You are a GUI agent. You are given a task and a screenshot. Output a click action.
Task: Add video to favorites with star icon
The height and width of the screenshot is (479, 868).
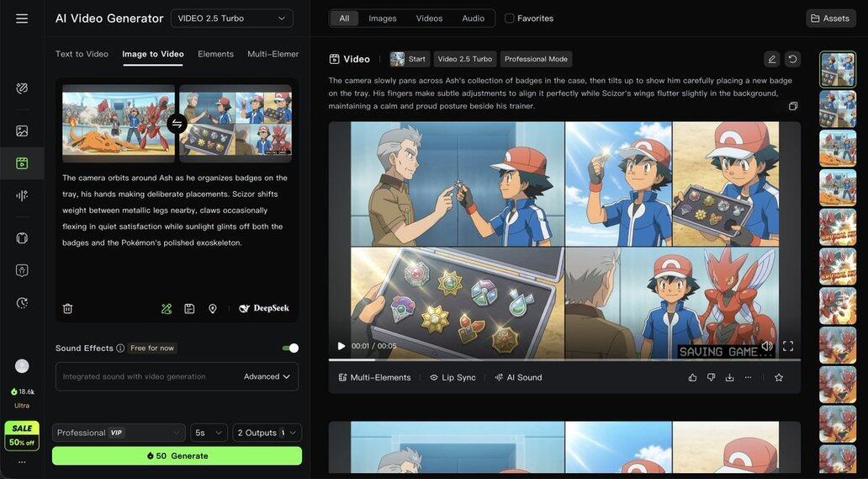(779, 378)
